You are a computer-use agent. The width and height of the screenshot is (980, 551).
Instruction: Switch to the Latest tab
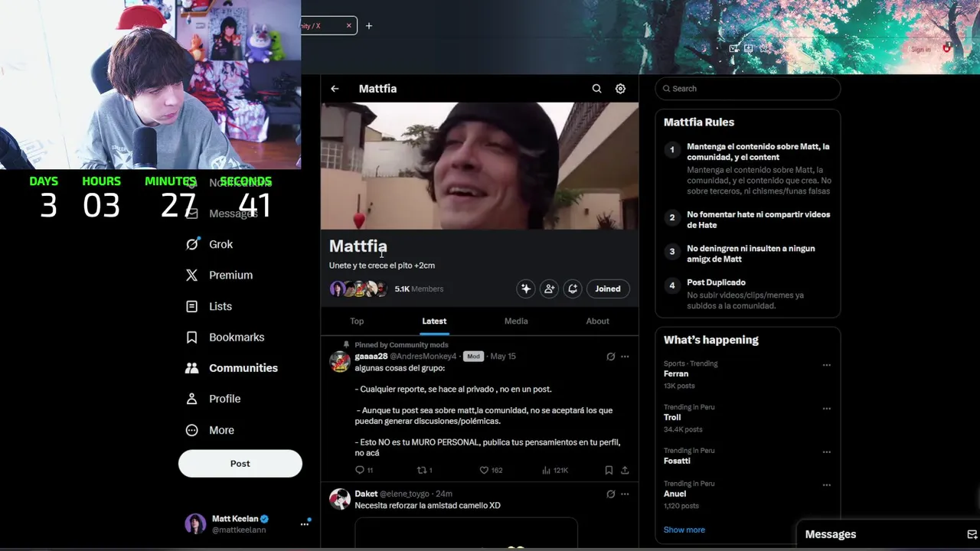coord(434,321)
